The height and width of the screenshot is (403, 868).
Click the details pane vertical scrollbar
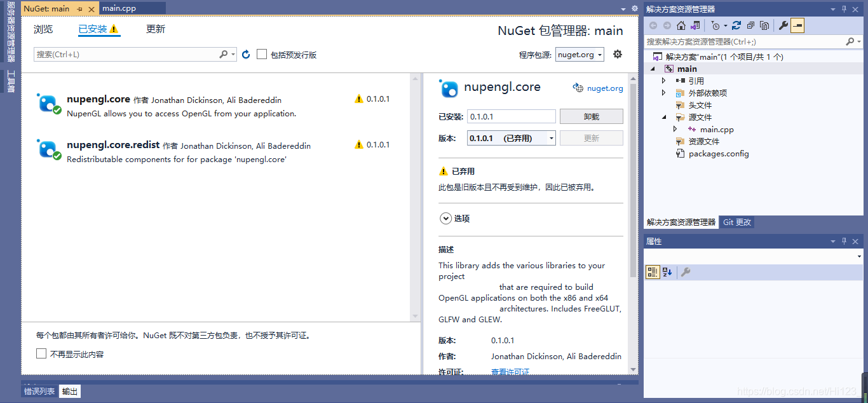pyautogui.click(x=633, y=180)
